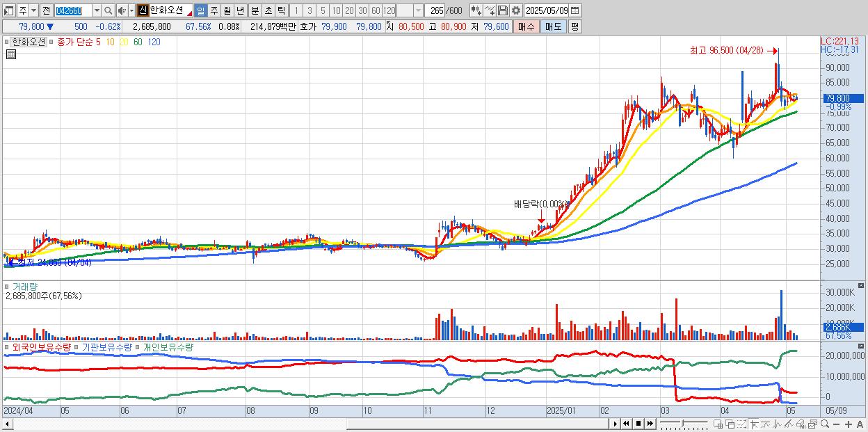Viewport: 868px width, 432px height.
Task: Click the overlapping windows icon
Action: (730, 424)
